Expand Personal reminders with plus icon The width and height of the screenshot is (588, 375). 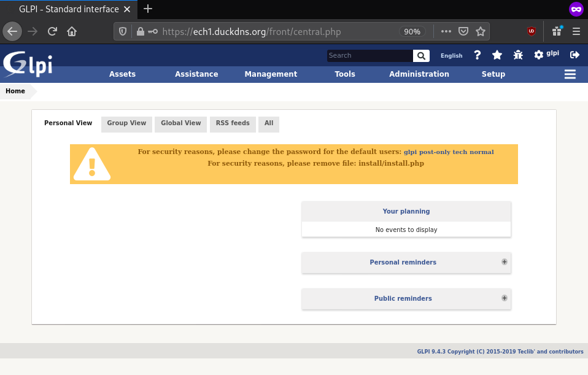(505, 261)
